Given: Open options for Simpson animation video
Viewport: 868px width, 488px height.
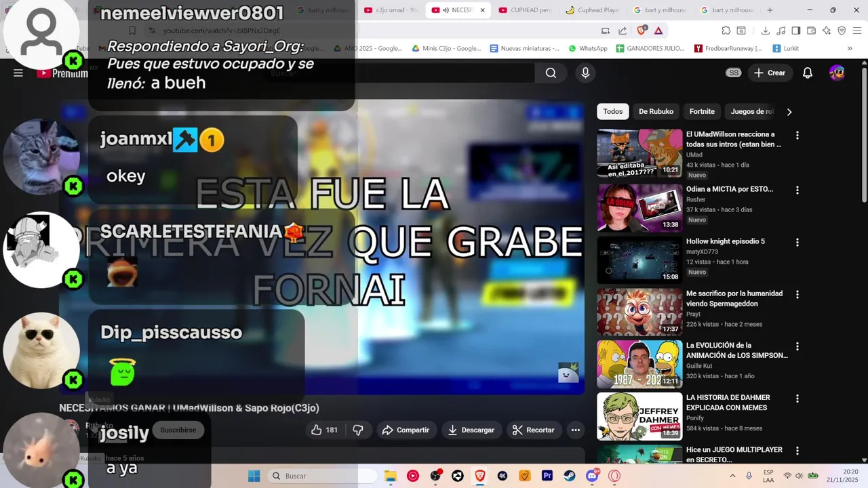Looking at the screenshot, I should [797, 347].
